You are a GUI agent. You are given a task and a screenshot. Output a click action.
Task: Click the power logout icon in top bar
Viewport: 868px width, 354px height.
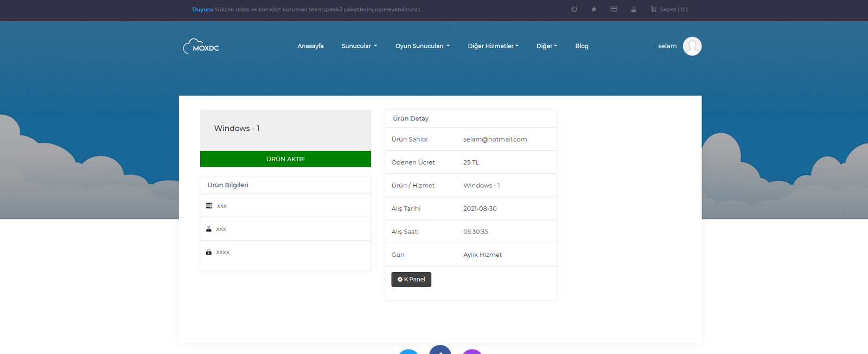(x=574, y=9)
